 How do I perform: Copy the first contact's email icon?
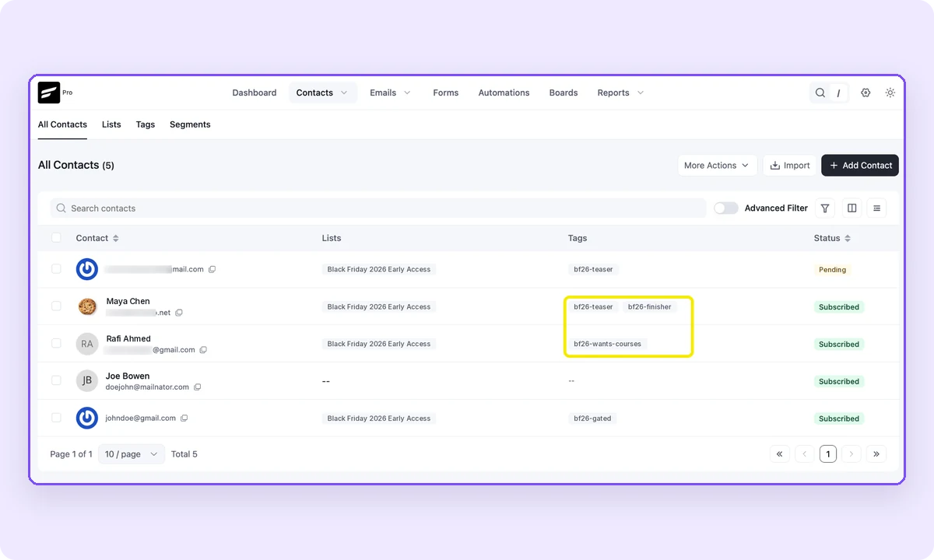pyautogui.click(x=212, y=270)
